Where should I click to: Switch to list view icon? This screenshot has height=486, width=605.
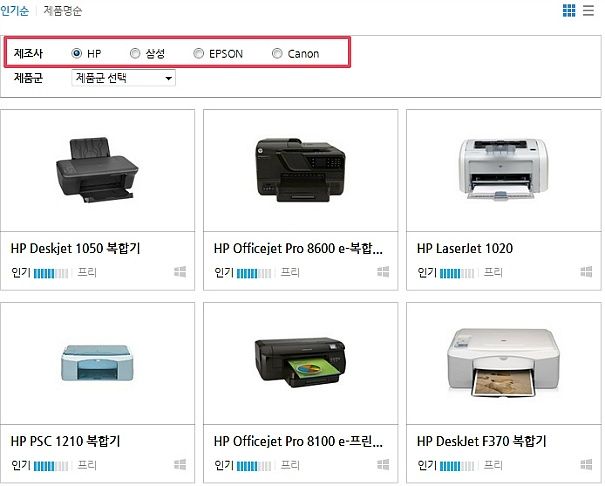click(x=588, y=10)
